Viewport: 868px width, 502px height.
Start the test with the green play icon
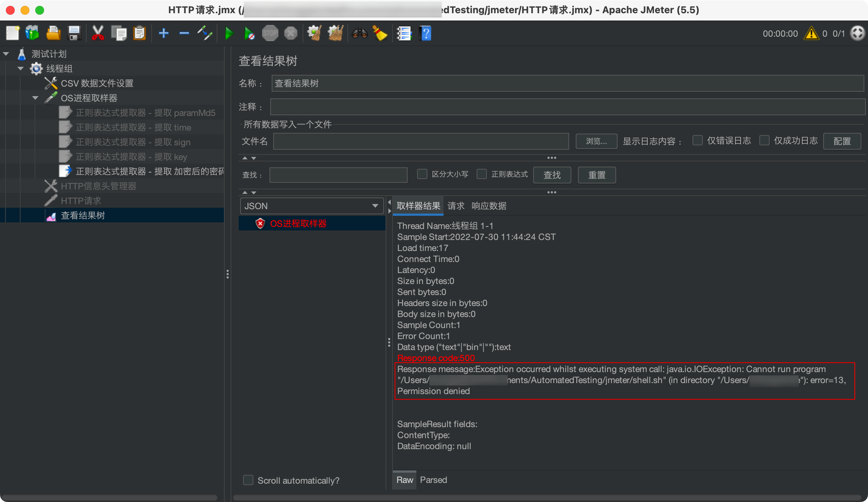[229, 33]
